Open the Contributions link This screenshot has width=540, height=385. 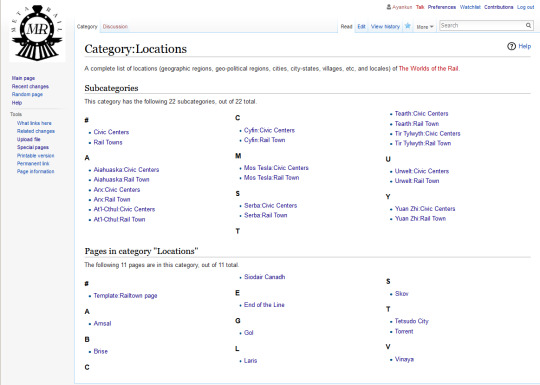tap(498, 7)
